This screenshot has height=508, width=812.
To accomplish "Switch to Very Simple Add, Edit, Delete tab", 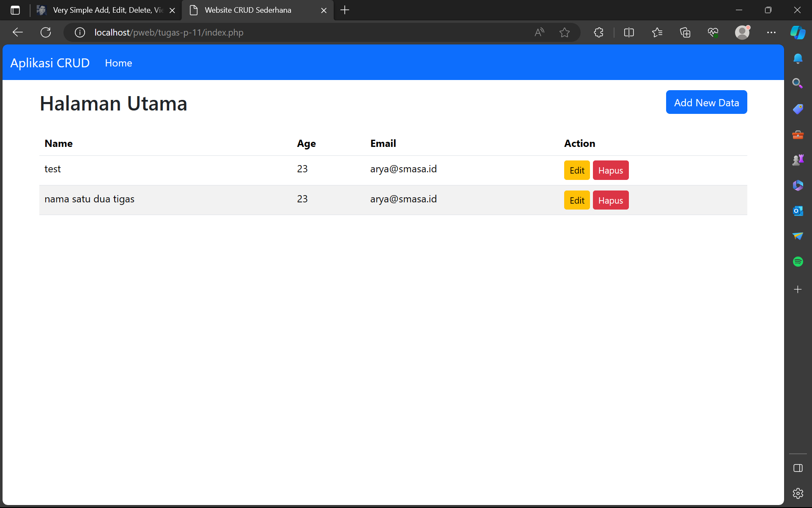I will (x=106, y=10).
